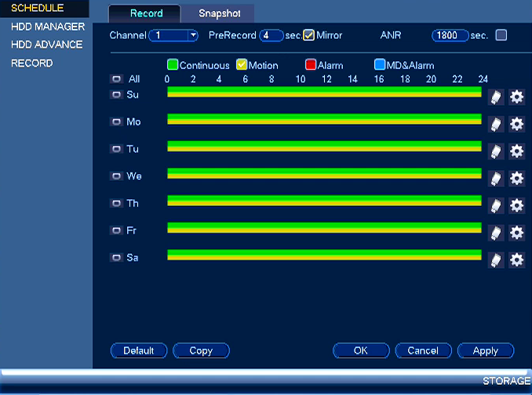Screen dimensions: 532x395
Task: Open the gear settings for Friday
Action: click(x=517, y=233)
